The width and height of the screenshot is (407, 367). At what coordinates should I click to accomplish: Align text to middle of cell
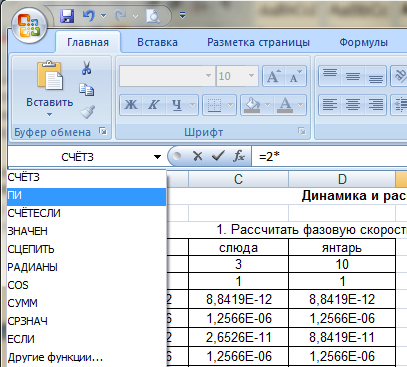[353, 76]
